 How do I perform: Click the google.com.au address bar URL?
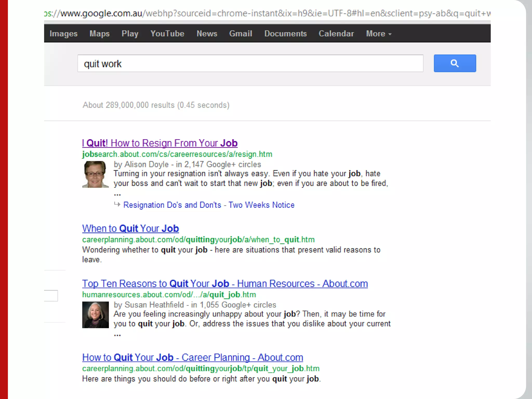pyautogui.click(x=267, y=14)
